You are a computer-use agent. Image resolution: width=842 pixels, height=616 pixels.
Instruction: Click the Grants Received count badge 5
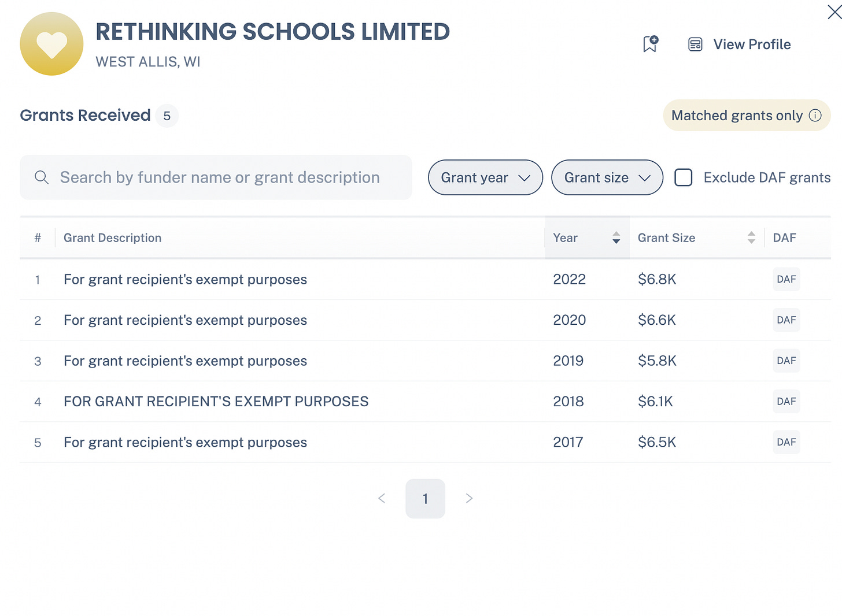[167, 116]
